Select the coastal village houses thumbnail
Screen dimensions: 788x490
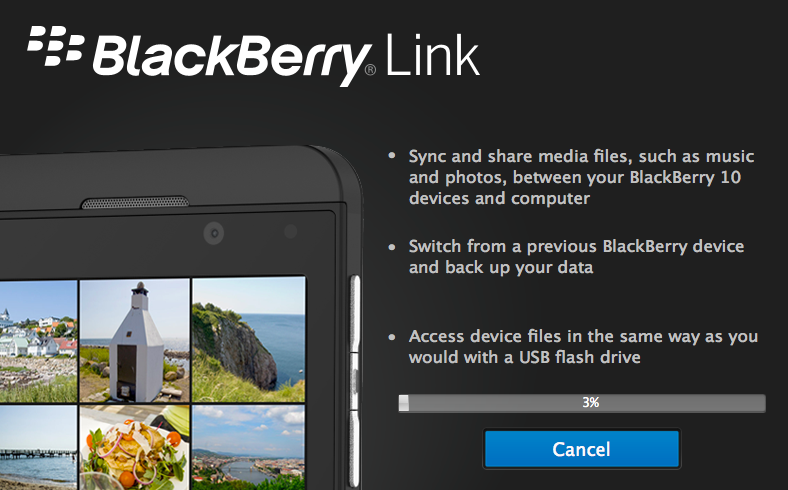pos(39,341)
